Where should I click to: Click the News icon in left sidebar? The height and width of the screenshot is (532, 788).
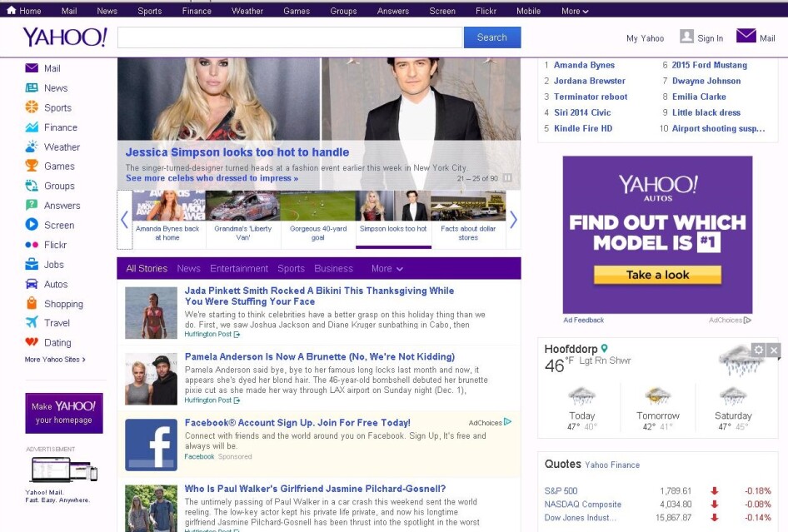pyautogui.click(x=32, y=88)
